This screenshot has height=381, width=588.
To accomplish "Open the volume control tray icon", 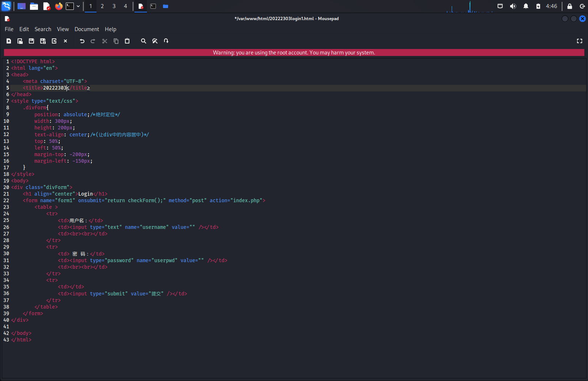I will 513,6.
